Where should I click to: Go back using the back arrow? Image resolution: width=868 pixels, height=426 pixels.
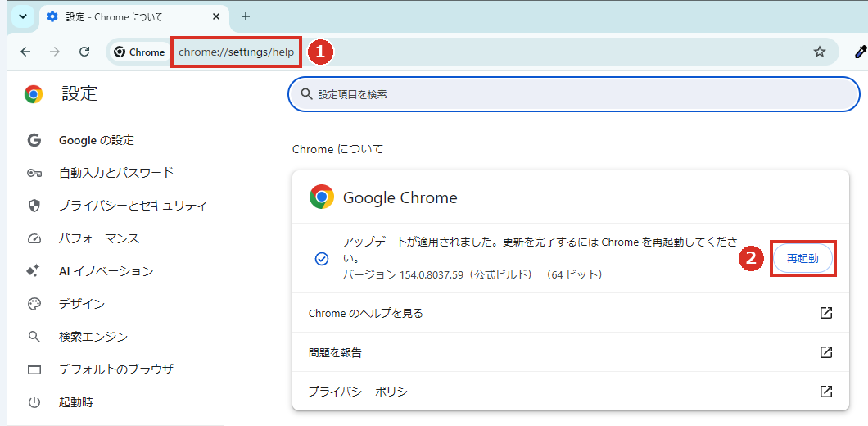25,52
